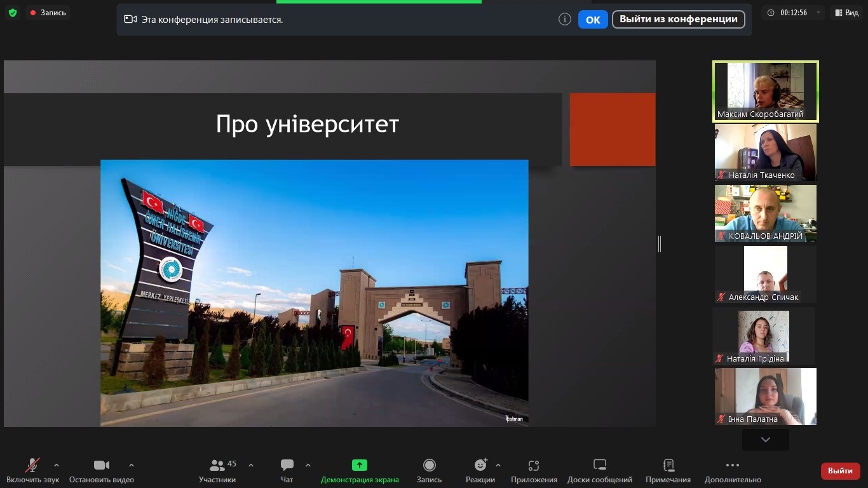This screenshot has height=488, width=868.
Task: Toggle recording with Запись button
Action: coord(429,466)
